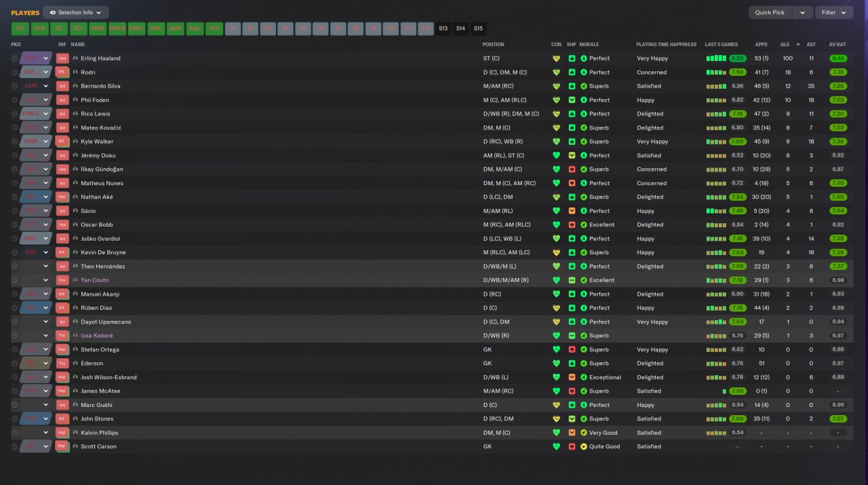Click morale icon for Kevin De Bruyne
The width and height of the screenshot is (868, 485).
(584, 252)
